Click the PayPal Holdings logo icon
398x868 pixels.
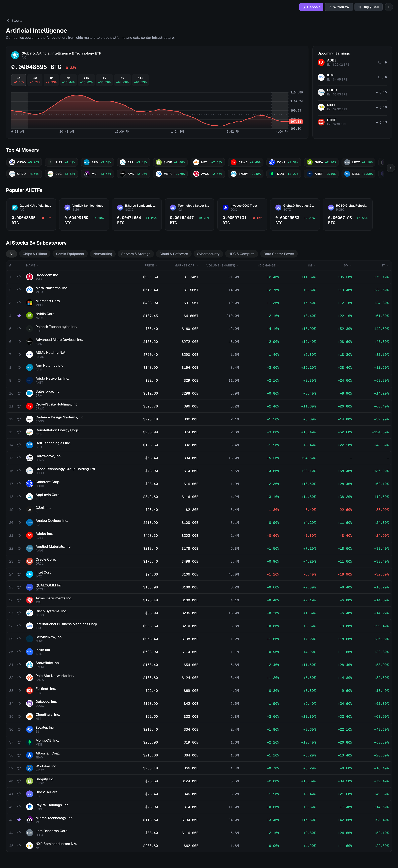point(29,807)
